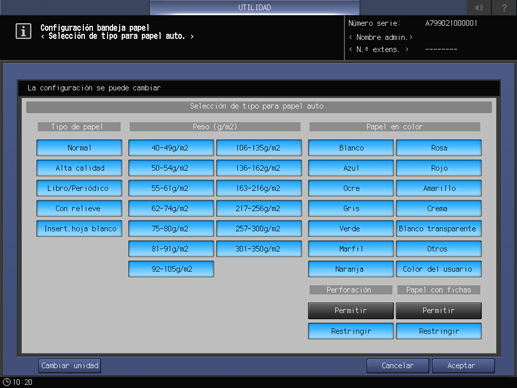
Task: Select the 75-80g/m2 weight button
Action: (171, 229)
